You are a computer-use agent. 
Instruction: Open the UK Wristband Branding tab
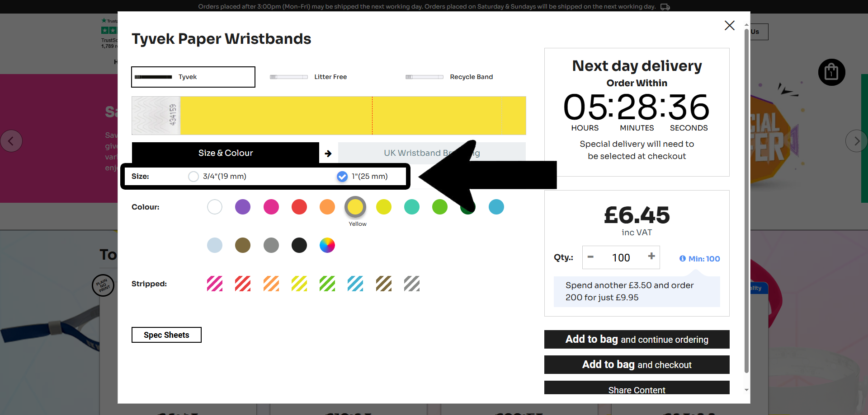coord(432,153)
